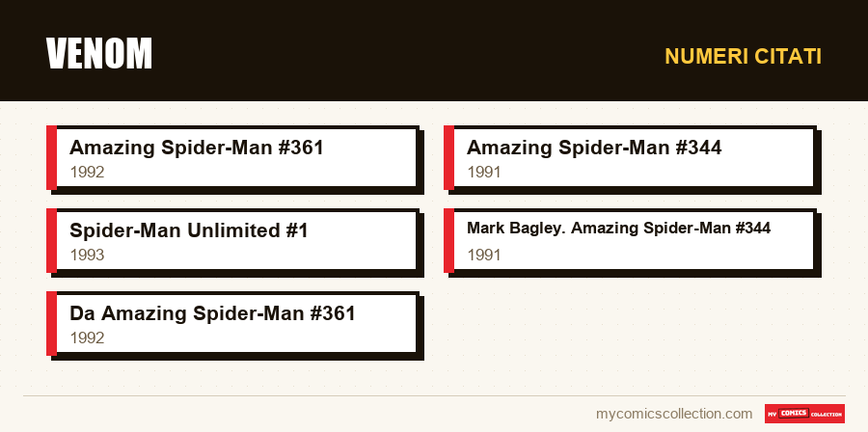The image size is (868, 432).
Task: Open the Mark Bagley. Amazing Spider-Man #344 card
Action: [x=631, y=241]
